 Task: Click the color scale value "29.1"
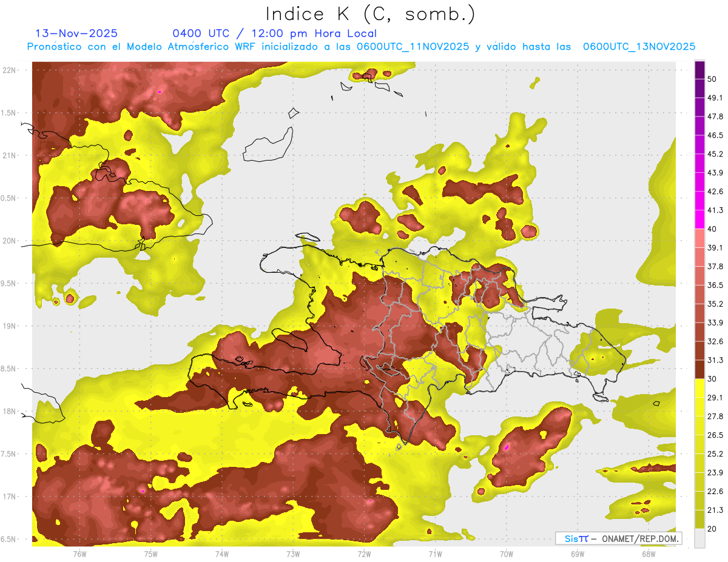pos(716,398)
